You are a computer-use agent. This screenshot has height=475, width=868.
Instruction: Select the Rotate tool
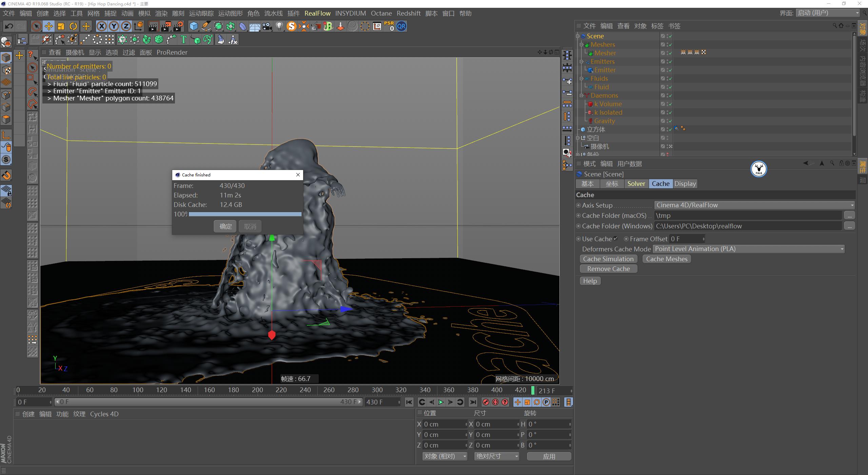pos(73,26)
